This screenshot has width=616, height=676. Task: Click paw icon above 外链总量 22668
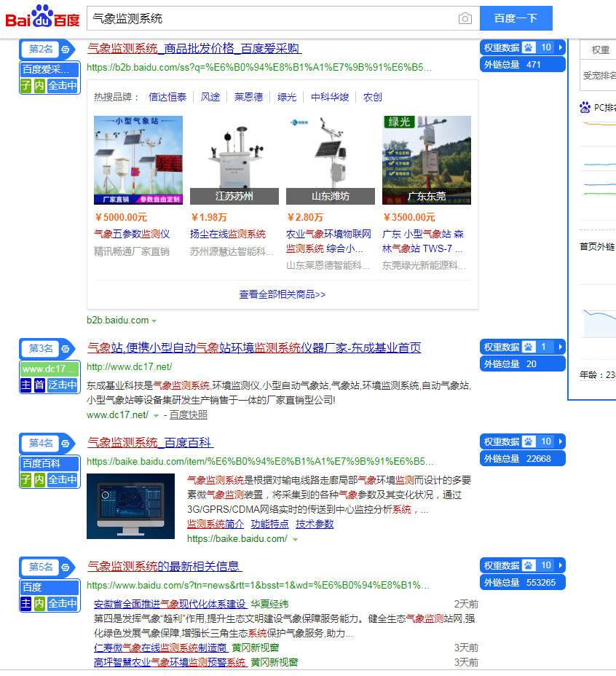coord(529,441)
